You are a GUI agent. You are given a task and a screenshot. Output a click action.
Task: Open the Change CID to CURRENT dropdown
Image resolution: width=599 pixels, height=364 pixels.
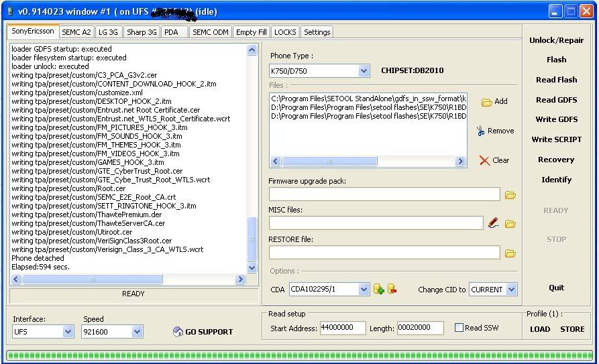click(x=512, y=290)
